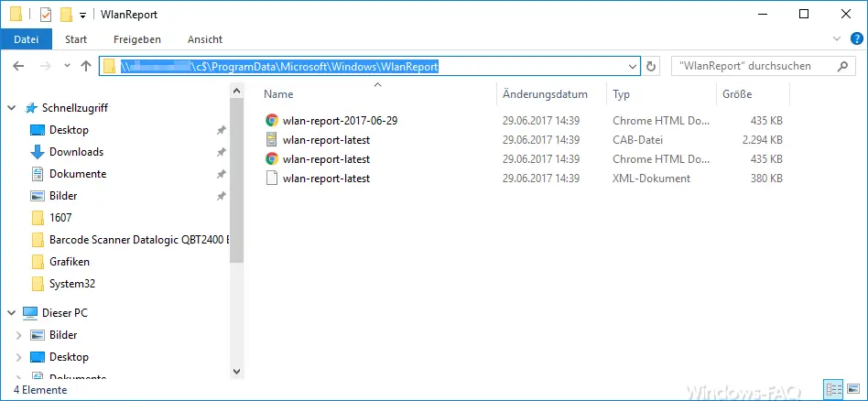Viewport: 868px width, 401px height.
Task: Switch to large icons view layout
Action: click(853, 389)
